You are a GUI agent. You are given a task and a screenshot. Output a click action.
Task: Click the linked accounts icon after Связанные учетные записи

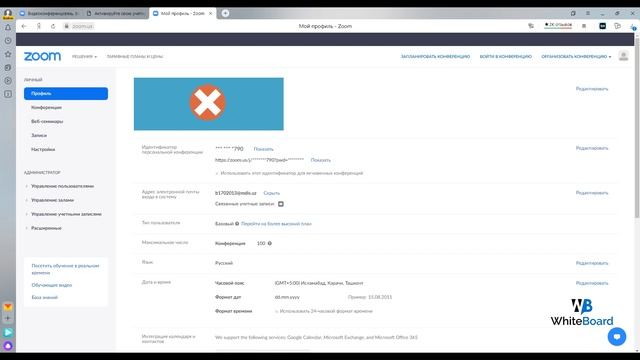281,204
